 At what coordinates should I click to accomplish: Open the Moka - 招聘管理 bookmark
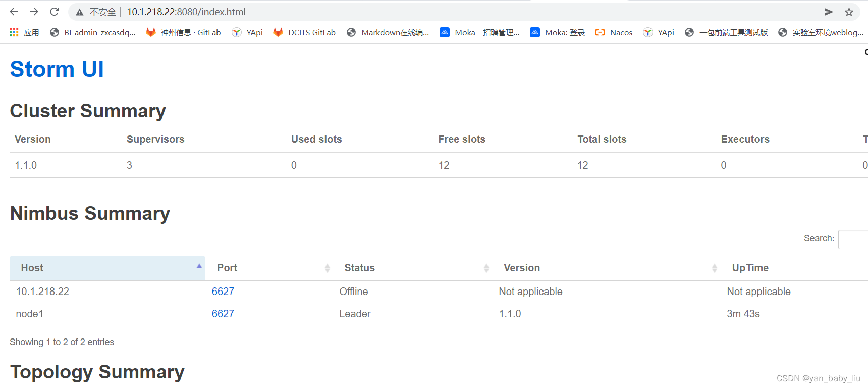click(479, 32)
